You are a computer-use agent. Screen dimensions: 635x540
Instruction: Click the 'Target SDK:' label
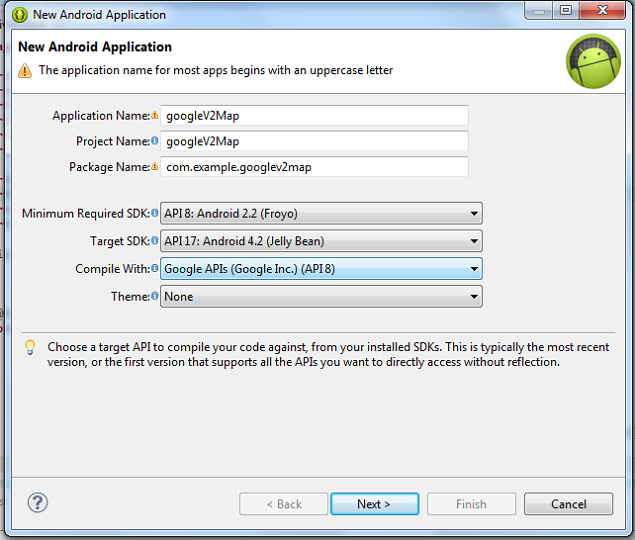pos(120,241)
